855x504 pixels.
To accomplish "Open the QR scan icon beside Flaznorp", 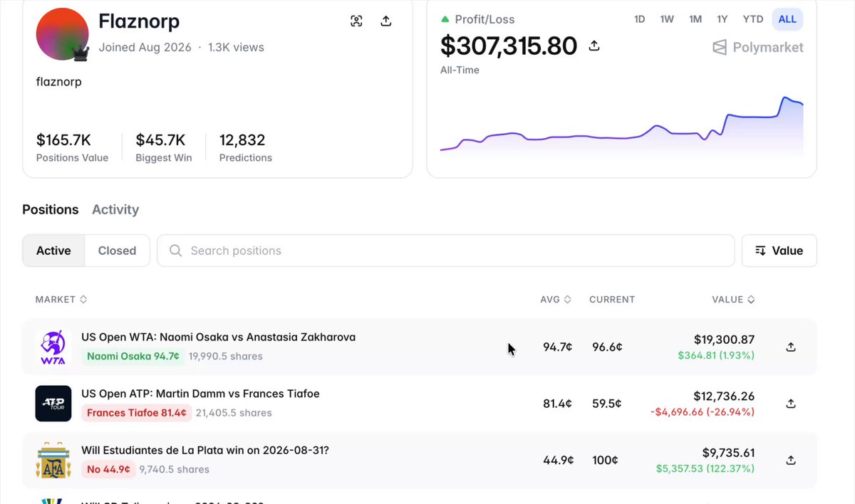I will [357, 21].
